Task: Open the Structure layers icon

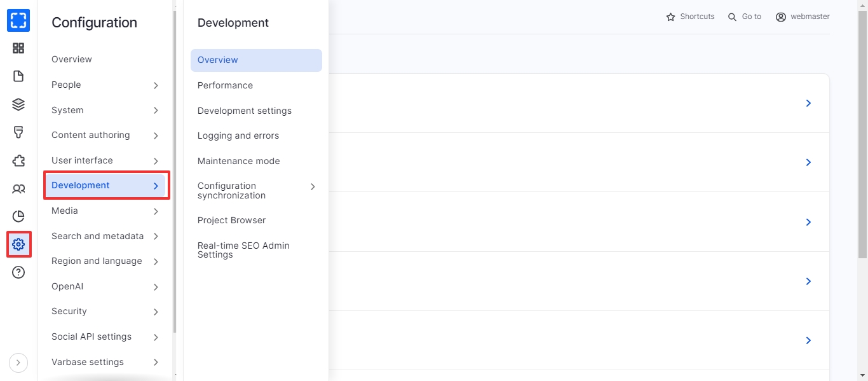Action: (x=18, y=104)
